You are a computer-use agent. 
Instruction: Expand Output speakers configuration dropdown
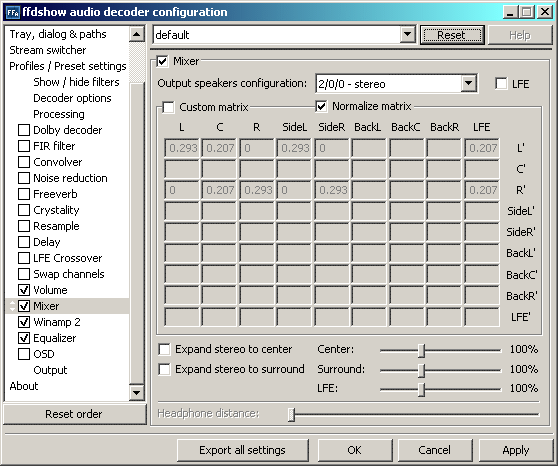click(469, 84)
